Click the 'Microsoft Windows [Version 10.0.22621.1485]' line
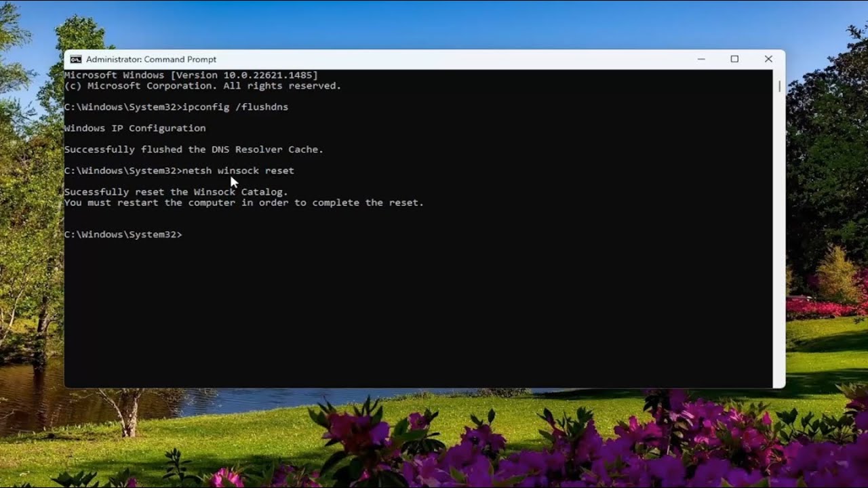The image size is (868, 488). pos(191,75)
